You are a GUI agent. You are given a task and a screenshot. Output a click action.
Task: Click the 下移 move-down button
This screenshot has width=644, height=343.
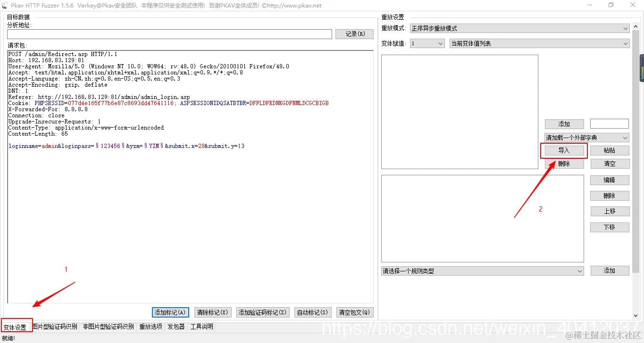click(610, 227)
